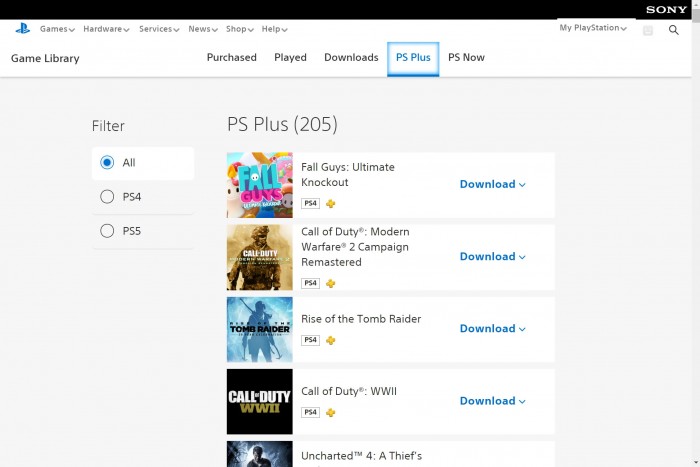Select the All filter radio button
The width and height of the screenshot is (700, 467).
(x=107, y=163)
